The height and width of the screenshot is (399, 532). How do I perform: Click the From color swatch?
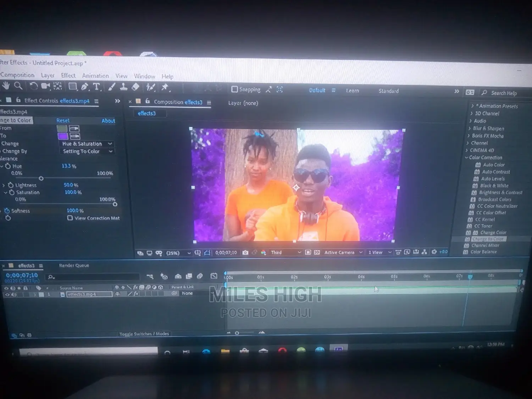(x=62, y=128)
